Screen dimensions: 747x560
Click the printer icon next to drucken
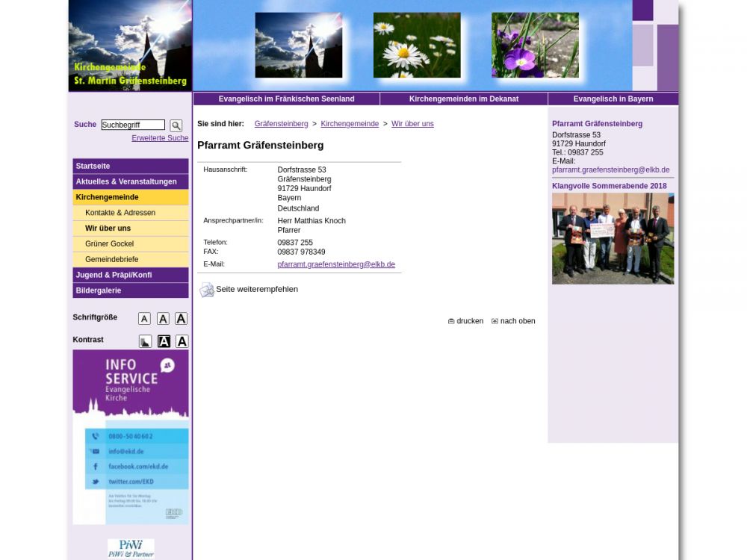(451, 321)
